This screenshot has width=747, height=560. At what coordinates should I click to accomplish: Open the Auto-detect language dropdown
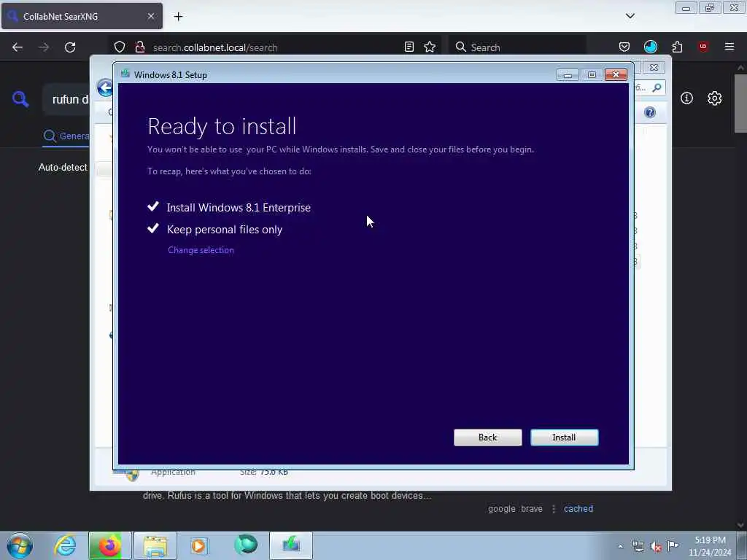[63, 167]
